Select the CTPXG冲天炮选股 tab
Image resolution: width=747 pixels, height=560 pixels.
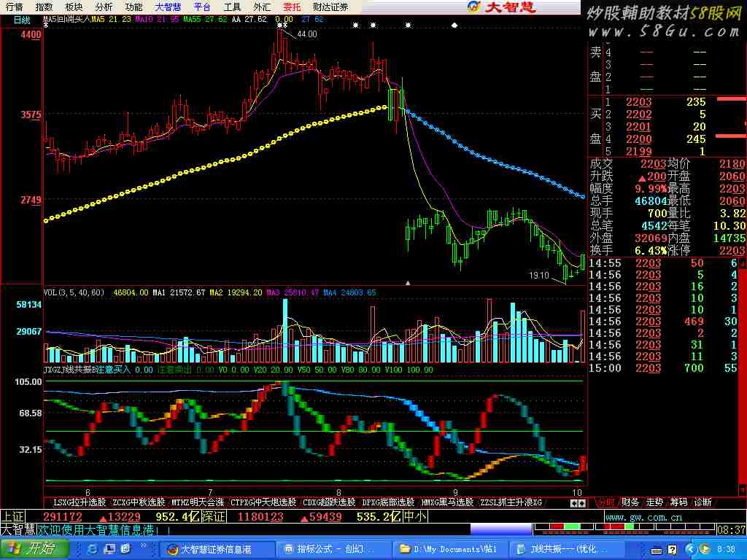point(263,502)
